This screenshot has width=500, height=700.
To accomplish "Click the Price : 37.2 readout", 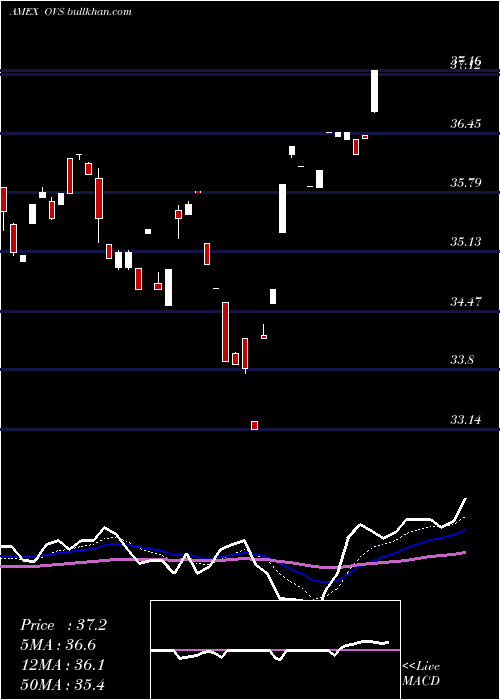I will coord(63,625).
